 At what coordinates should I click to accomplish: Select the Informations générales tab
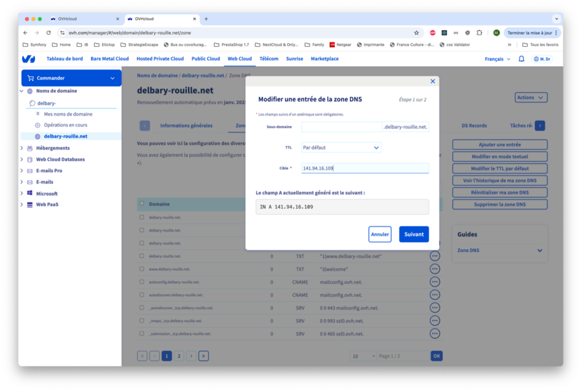coord(186,126)
